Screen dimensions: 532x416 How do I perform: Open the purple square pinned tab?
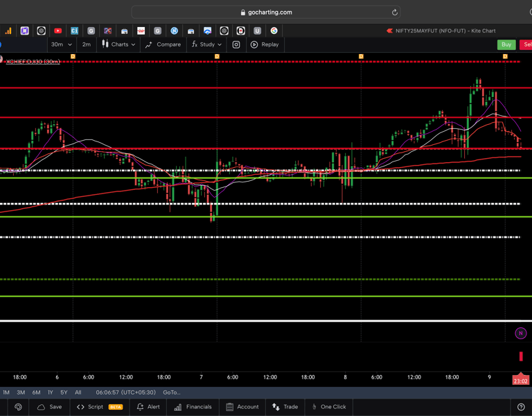point(24,31)
